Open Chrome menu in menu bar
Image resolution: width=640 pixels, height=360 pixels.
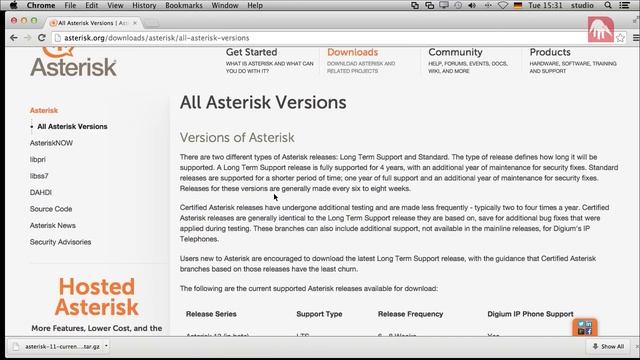click(x=41, y=5)
